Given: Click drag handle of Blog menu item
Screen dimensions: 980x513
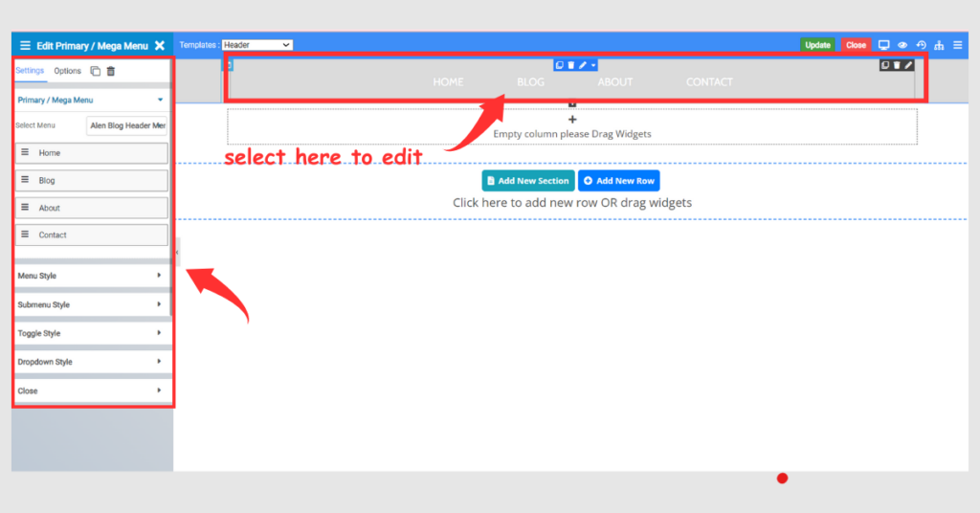Looking at the screenshot, I should pyautogui.click(x=25, y=180).
